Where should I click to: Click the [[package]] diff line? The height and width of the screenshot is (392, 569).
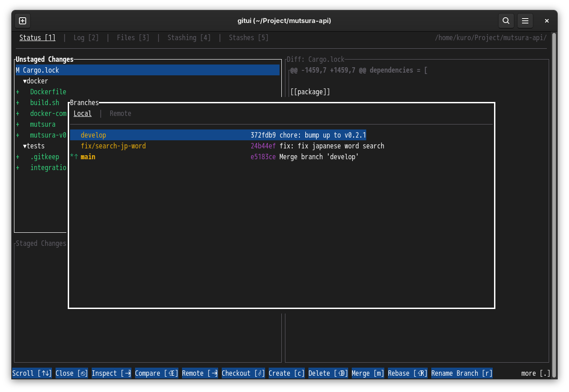(x=310, y=92)
